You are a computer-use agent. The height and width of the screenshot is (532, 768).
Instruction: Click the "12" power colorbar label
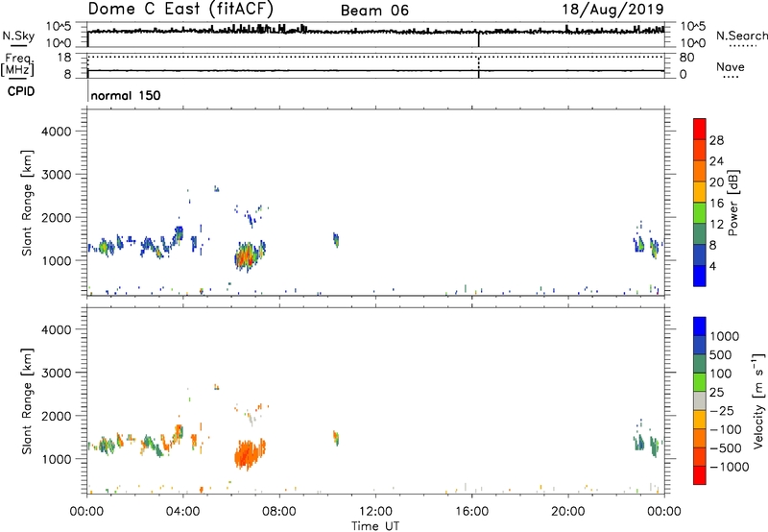[716, 225]
